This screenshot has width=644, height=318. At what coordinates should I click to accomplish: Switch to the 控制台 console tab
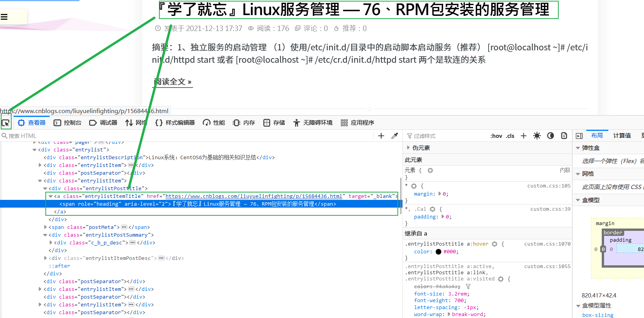(x=67, y=123)
